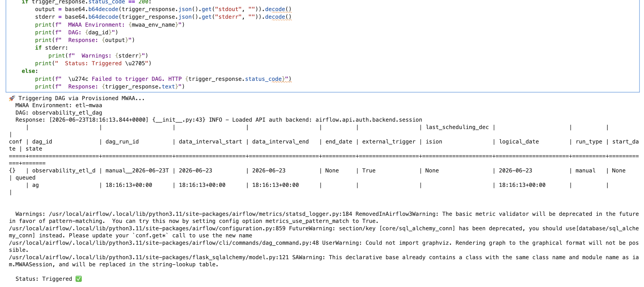This screenshot has height=287, width=644.
Task: Click the 'end_date' column header
Action: coord(339,142)
